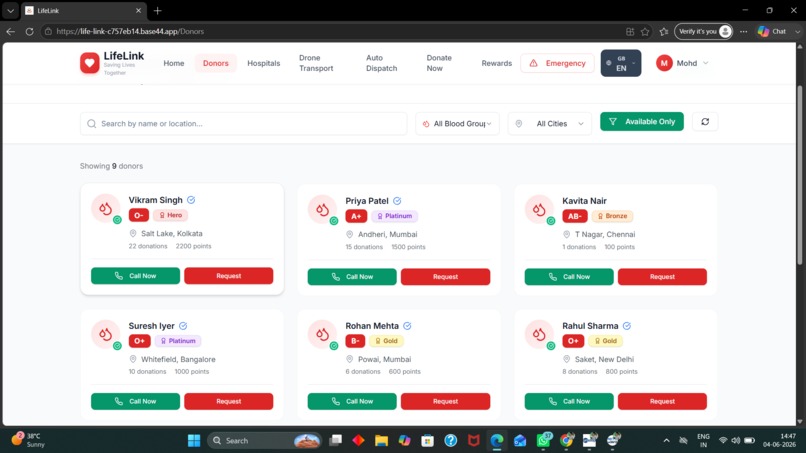Call Now for Priya Patel

click(x=352, y=277)
